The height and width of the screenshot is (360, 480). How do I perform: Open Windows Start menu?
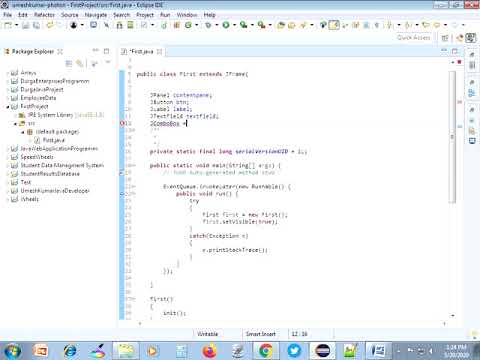click(12, 351)
